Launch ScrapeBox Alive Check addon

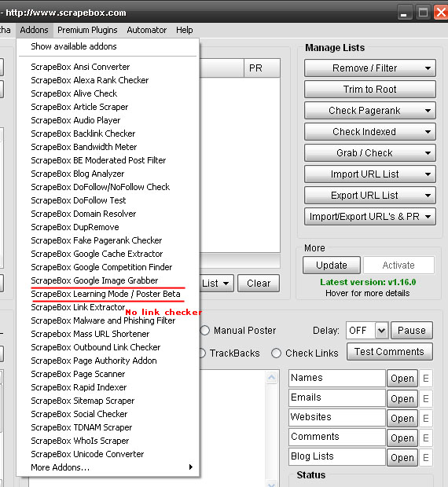pos(108,93)
